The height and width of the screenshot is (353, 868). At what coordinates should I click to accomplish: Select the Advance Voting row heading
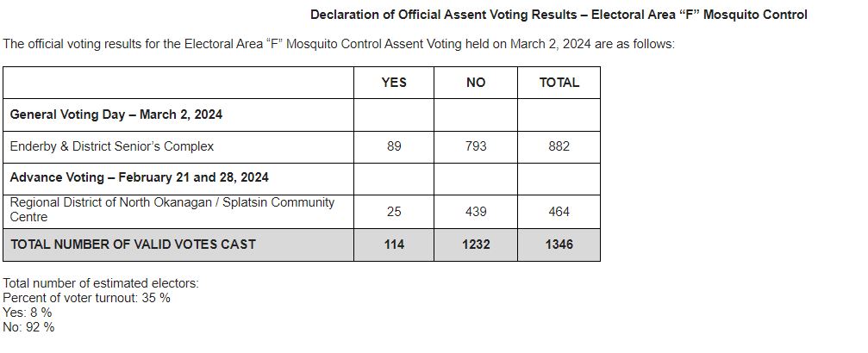pyautogui.click(x=139, y=177)
